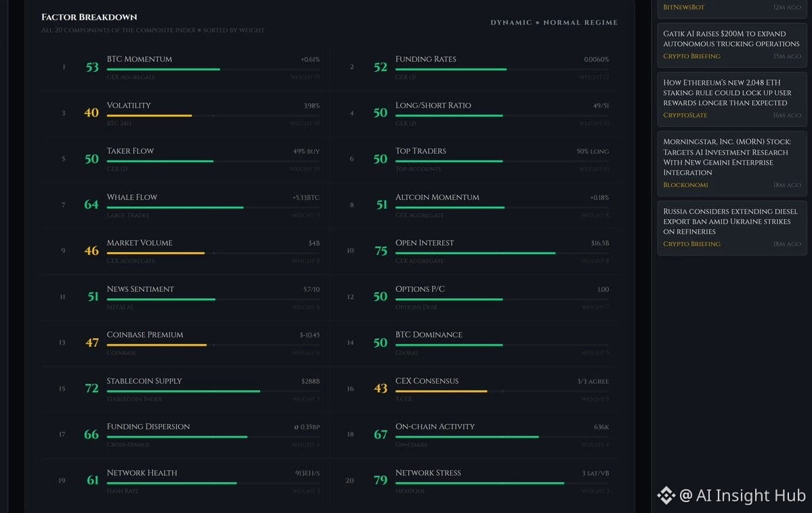
Task: Select the Funding Dispersion factor name
Action: (148, 426)
